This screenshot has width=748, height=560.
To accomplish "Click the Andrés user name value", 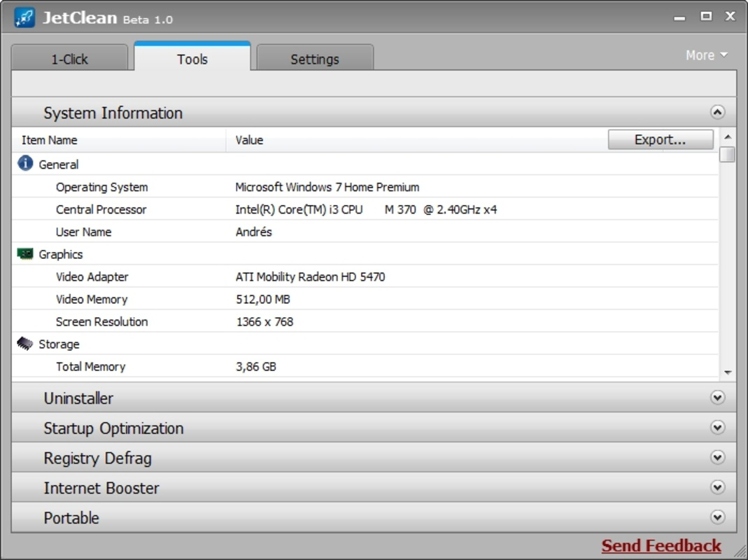I will [254, 232].
